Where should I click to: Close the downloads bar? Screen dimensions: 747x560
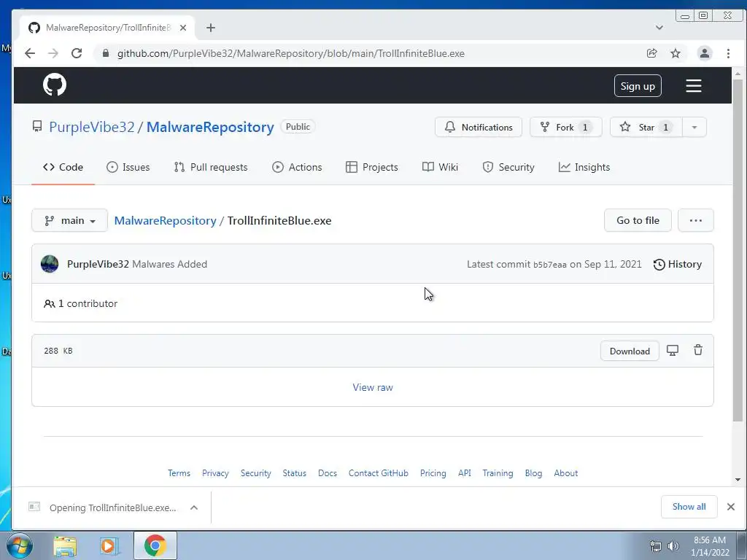click(731, 507)
